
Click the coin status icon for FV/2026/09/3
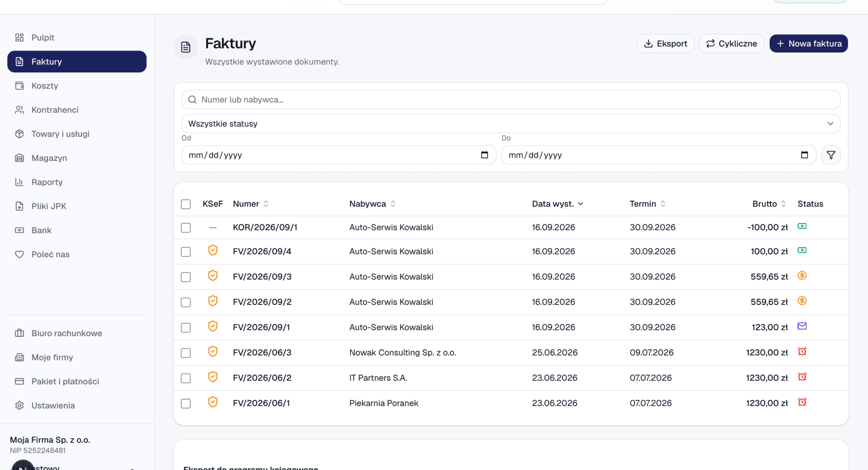[x=802, y=275]
